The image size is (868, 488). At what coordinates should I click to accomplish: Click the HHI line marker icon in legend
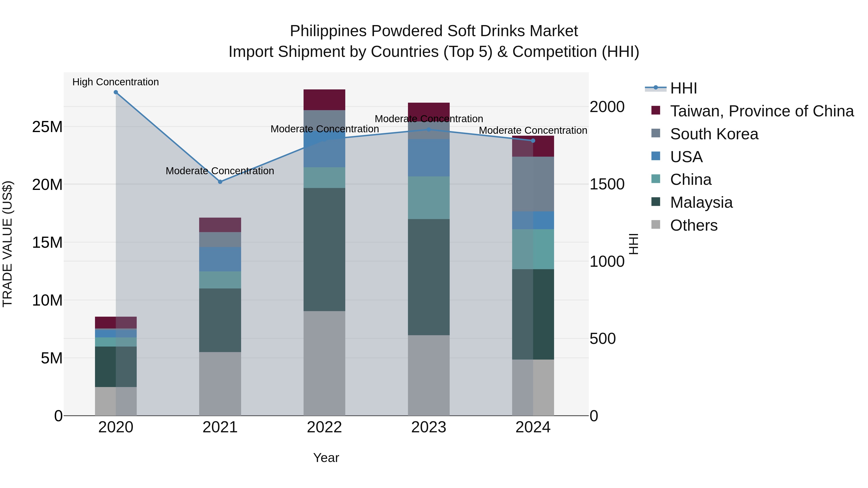coord(656,88)
